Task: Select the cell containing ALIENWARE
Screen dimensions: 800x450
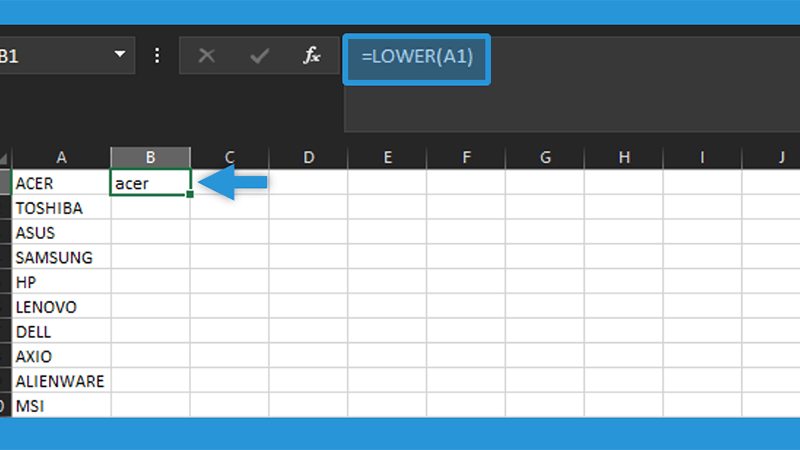Action: pos(61,381)
